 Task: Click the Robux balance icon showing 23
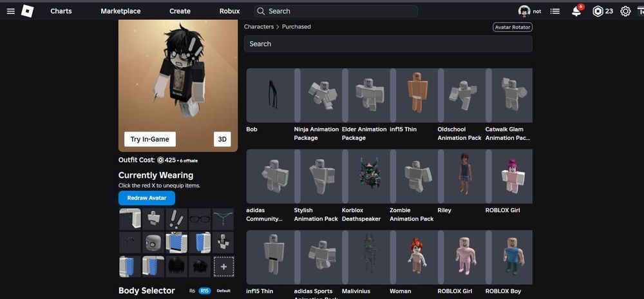(x=598, y=11)
